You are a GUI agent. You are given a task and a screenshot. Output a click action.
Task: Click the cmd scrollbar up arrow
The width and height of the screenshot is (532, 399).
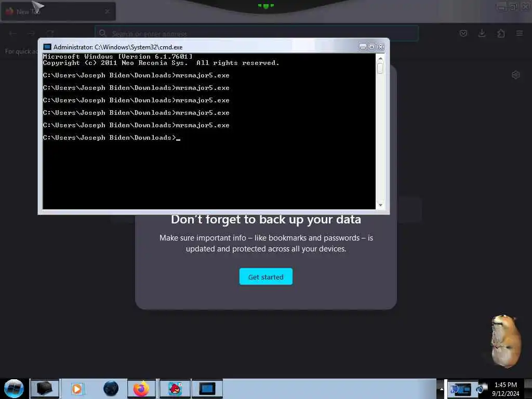coord(380,58)
